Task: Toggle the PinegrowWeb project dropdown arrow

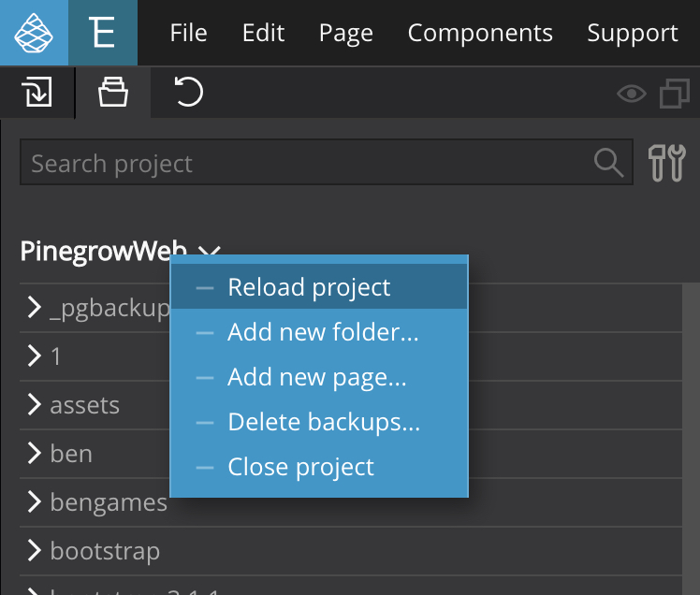Action: point(210,251)
